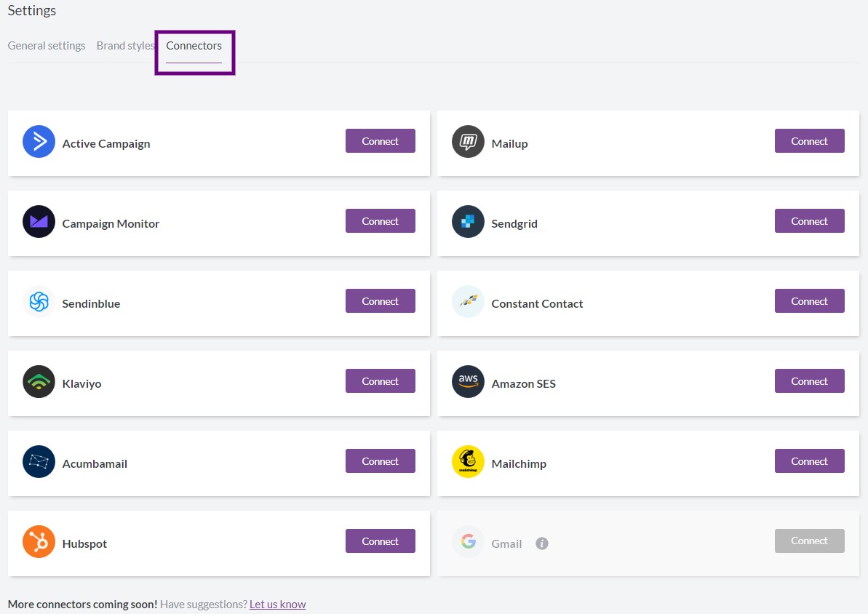The height and width of the screenshot is (614, 868).
Task: Connect the Klaviyo integration
Action: (x=381, y=381)
